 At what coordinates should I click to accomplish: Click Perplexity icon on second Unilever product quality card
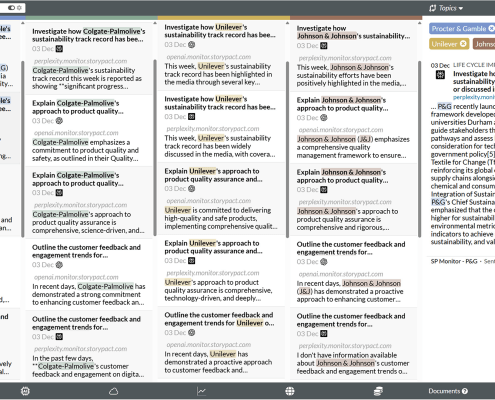pyautogui.click(x=191, y=260)
